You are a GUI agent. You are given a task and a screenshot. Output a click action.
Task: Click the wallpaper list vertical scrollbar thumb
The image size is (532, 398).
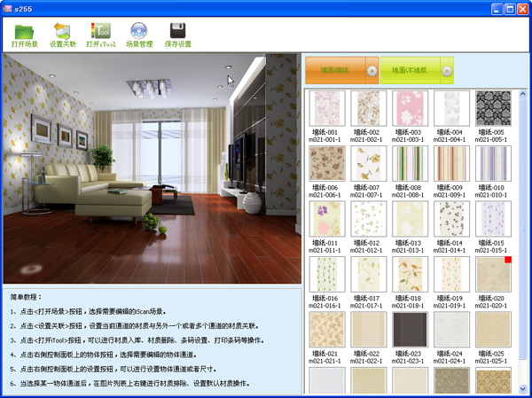tap(523, 229)
